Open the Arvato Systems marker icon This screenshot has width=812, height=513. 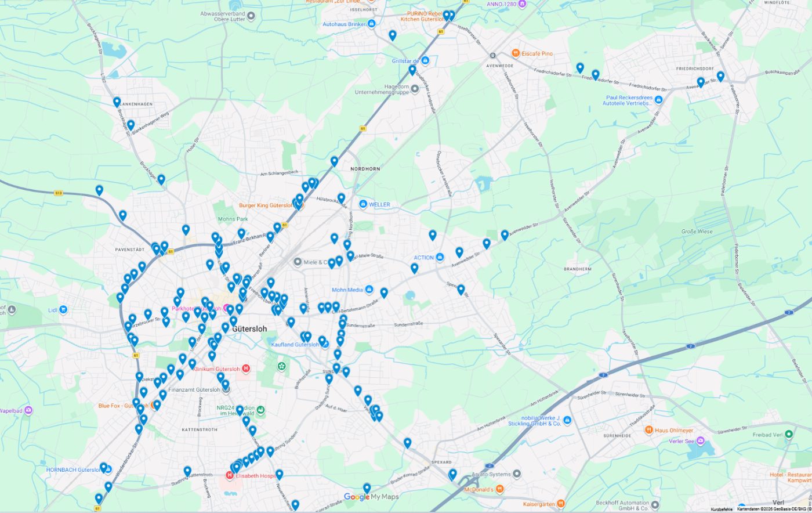click(517, 474)
